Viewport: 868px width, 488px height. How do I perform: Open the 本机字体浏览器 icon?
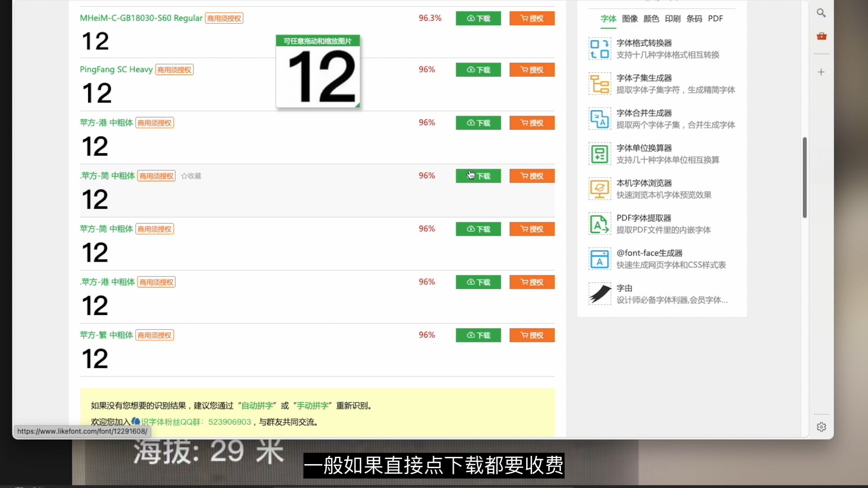tap(599, 189)
